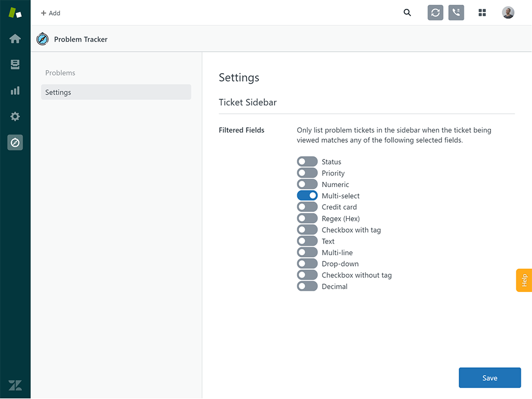Image resolution: width=532 pixels, height=399 pixels.
Task: Enable the Drop-down field toggle
Action: [307, 263]
